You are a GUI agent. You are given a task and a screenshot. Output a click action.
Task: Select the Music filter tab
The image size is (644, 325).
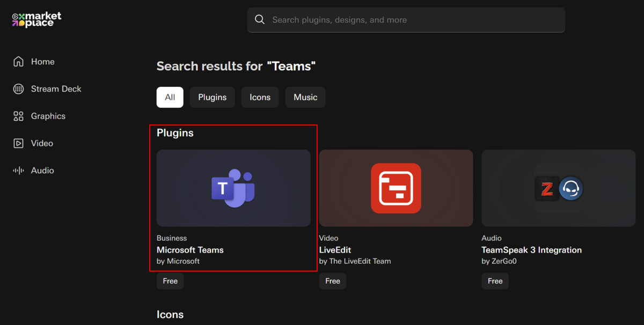click(x=305, y=97)
